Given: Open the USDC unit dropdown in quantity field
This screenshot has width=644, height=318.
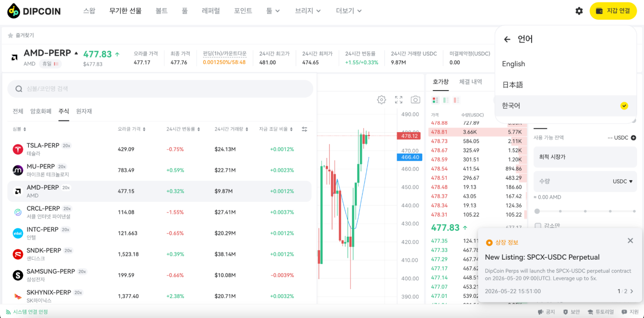Looking at the screenshot, I should 623,182.
